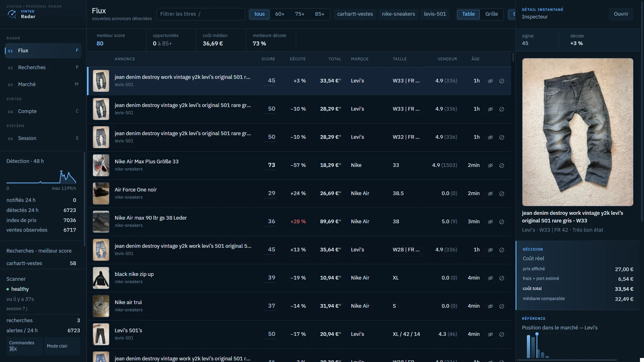This screenshot has width=644, height=362.
Task: Block the Nike air trui listing
Action: coord(502,306)
